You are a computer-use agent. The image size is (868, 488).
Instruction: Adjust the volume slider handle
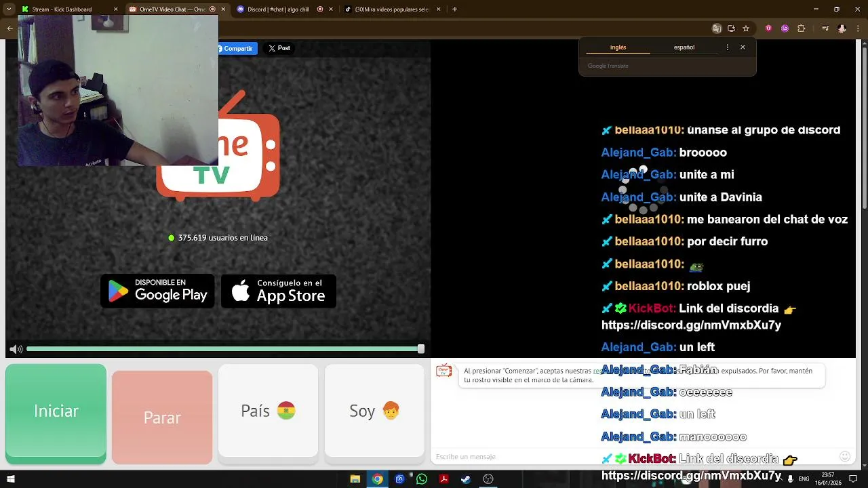tap(421, 349)
